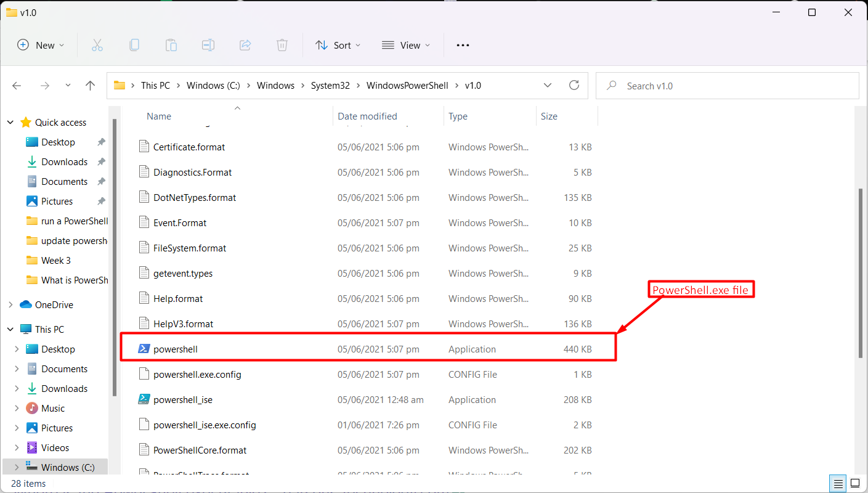Click the Videos icon under This PC

[32, 447]
